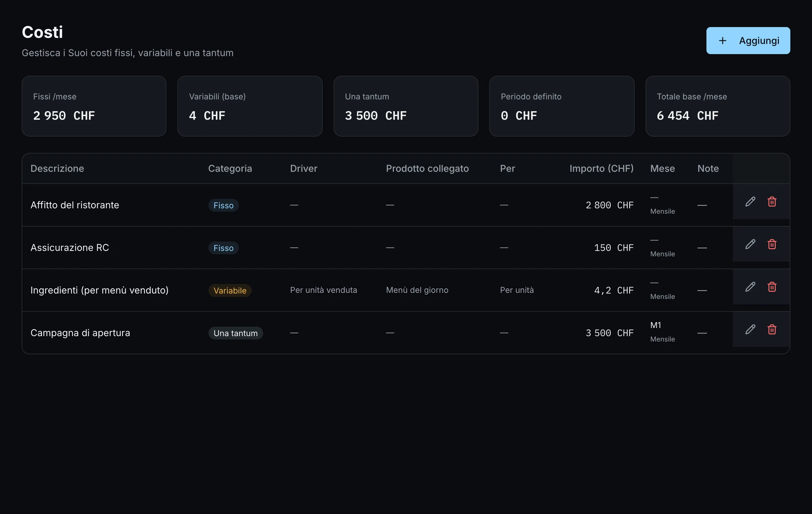This screenshot has width=812, height=514.
Task: Click the Fisso badge for Affitto del ristorante
Action: (223, 205)
